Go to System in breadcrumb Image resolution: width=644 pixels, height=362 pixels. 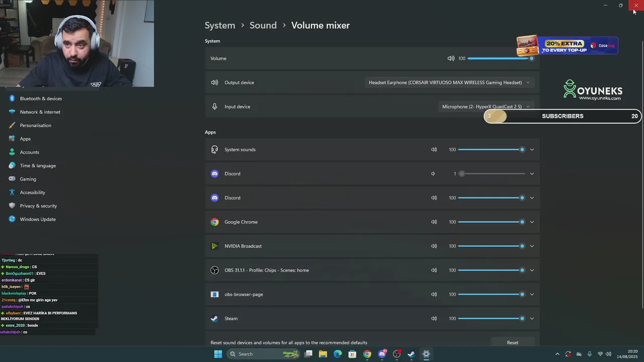220,25
